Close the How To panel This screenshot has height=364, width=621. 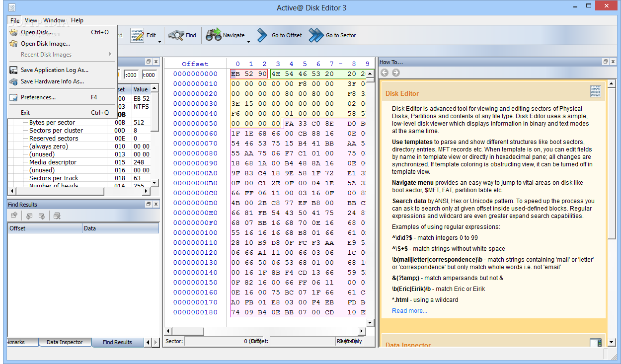[x=613, y=62]
